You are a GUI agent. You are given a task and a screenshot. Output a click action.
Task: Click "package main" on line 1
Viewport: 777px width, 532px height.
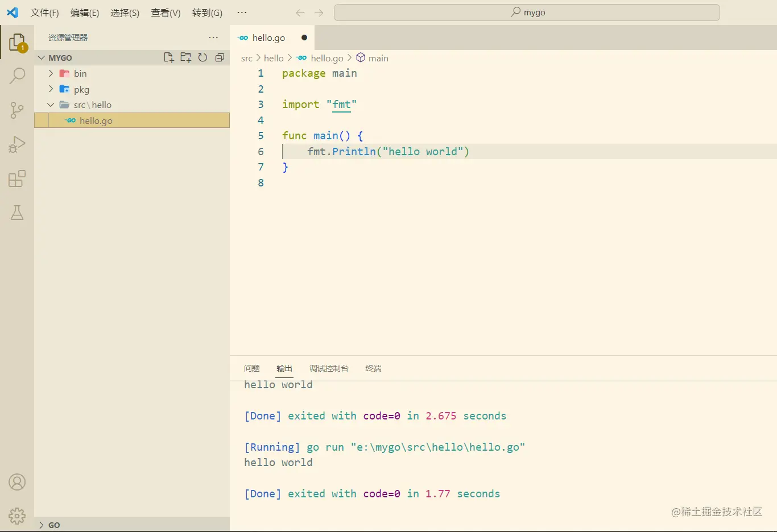click(320, 73)
